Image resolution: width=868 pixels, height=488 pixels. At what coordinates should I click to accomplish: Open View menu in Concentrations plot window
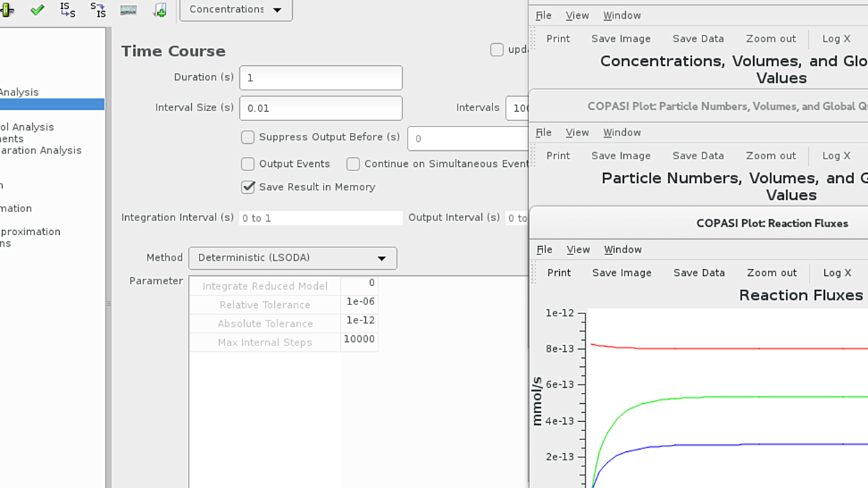coord(577,15)
